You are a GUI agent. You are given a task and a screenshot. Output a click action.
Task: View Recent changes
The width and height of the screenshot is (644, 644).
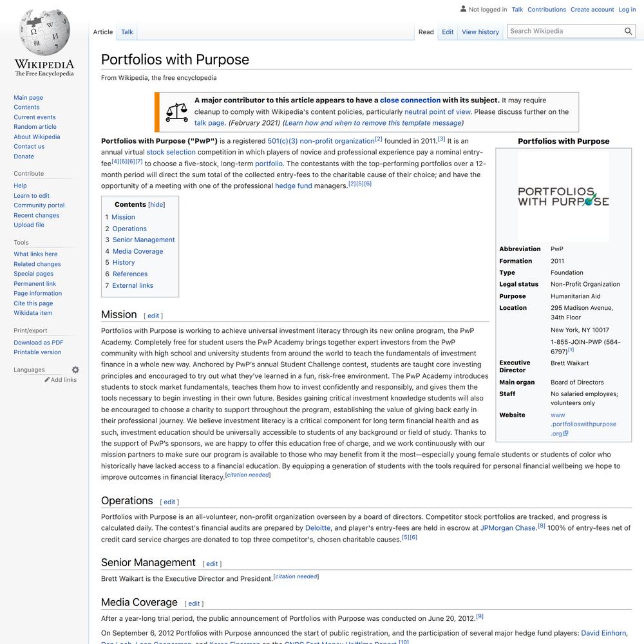[x=37, y=215]
